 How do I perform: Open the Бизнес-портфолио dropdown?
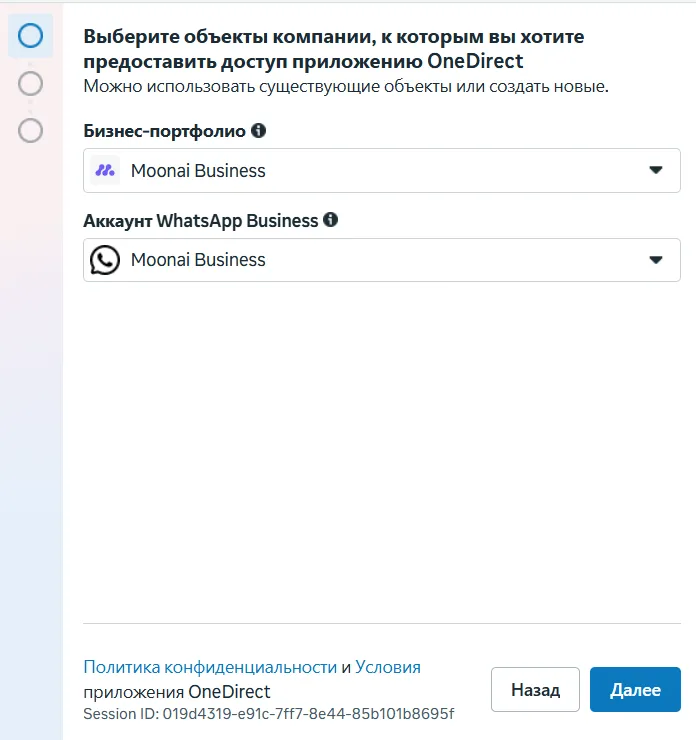point(382,170)
